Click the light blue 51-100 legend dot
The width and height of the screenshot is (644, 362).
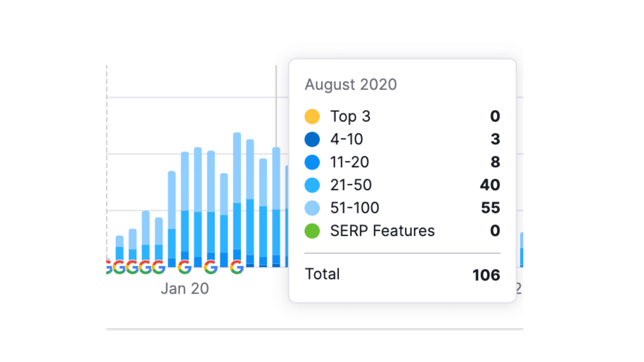tap(312, 208)
